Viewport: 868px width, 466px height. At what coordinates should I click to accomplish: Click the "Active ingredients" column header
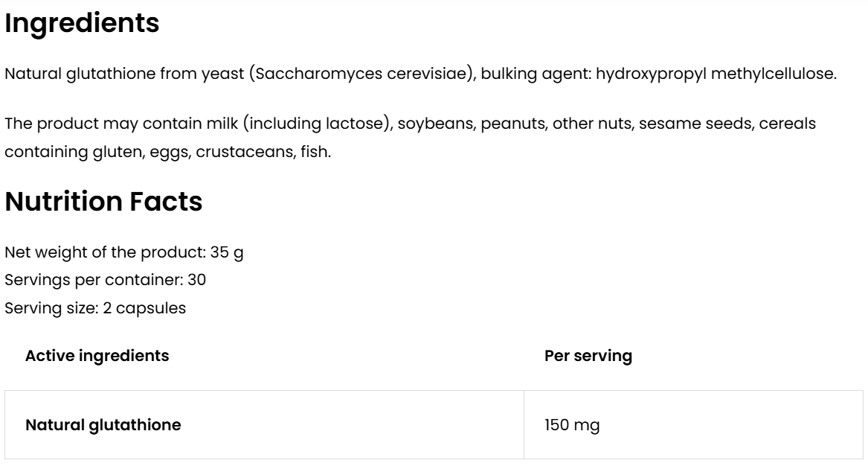point(97,356)
